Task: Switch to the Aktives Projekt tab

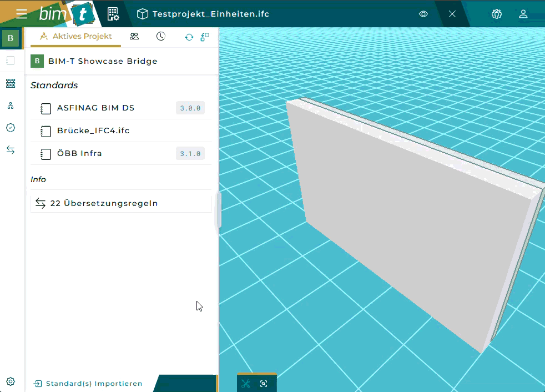Action: coord(76,37)
